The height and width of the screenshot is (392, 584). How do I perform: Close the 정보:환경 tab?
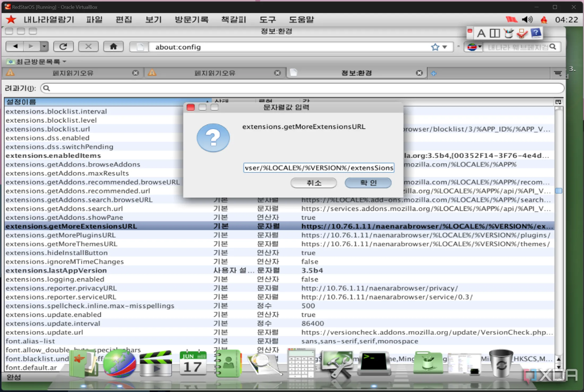click(x=419, y=73)
